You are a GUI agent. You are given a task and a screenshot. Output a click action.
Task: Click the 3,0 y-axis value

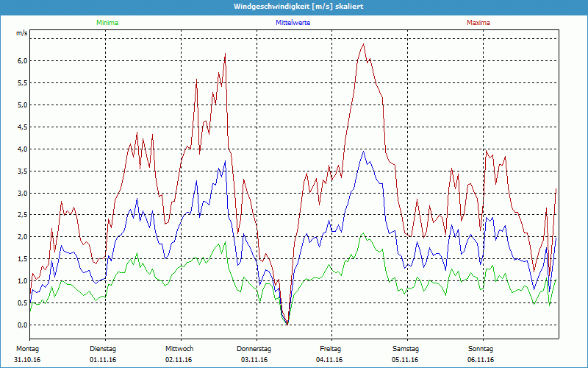coord(23,193)
